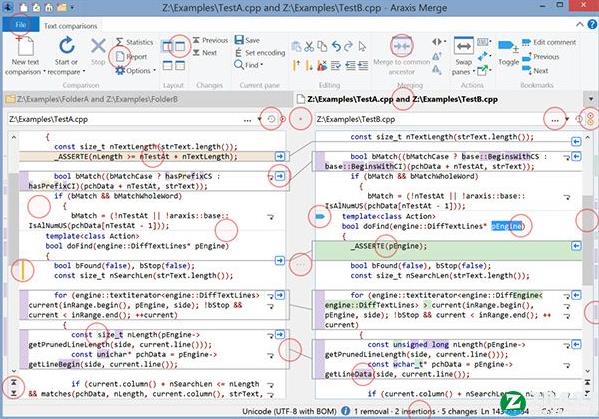The width and height of the screenshot is (599, 419).
Task: Go to Next bookmark
Action: click(535, 71)
